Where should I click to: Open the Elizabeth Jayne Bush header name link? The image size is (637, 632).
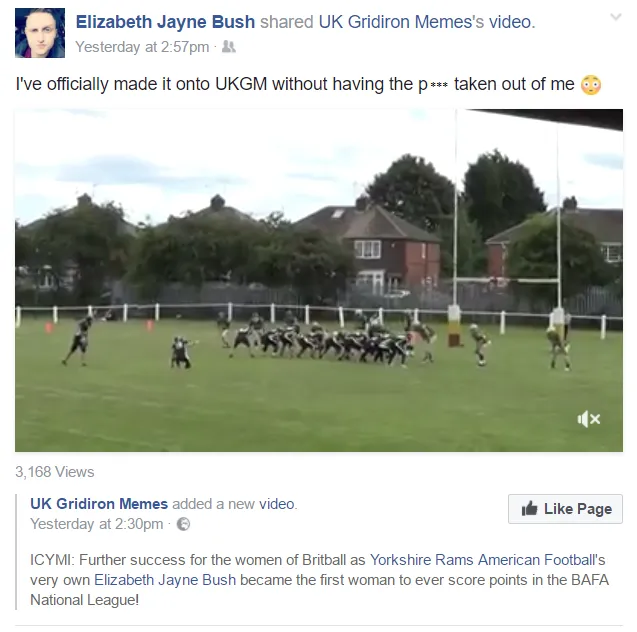(165, 22)
